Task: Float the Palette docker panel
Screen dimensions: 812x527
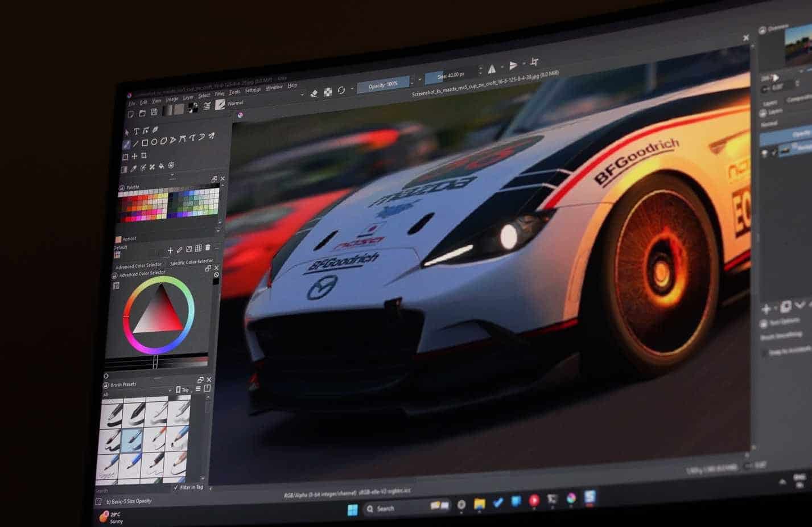Action: [215, 179]
